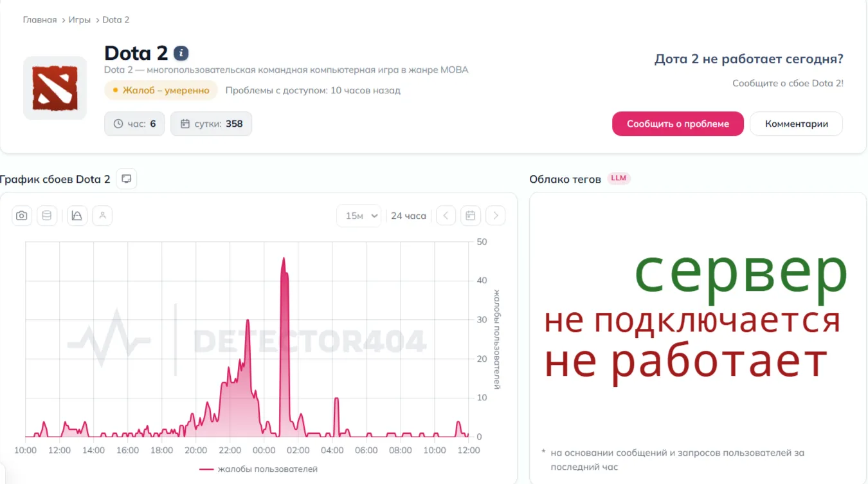The image size is (868, 484).
Task: Click the 22:00 label on time axis
Action: pos(230,451)
